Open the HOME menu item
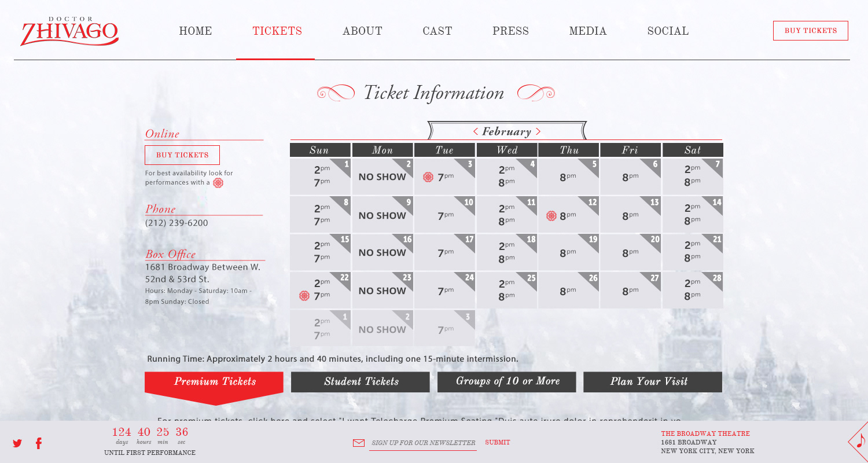Image resolution: width=868 pixels, height=463 pixels. pyautogui.click(x=196, y=31)
